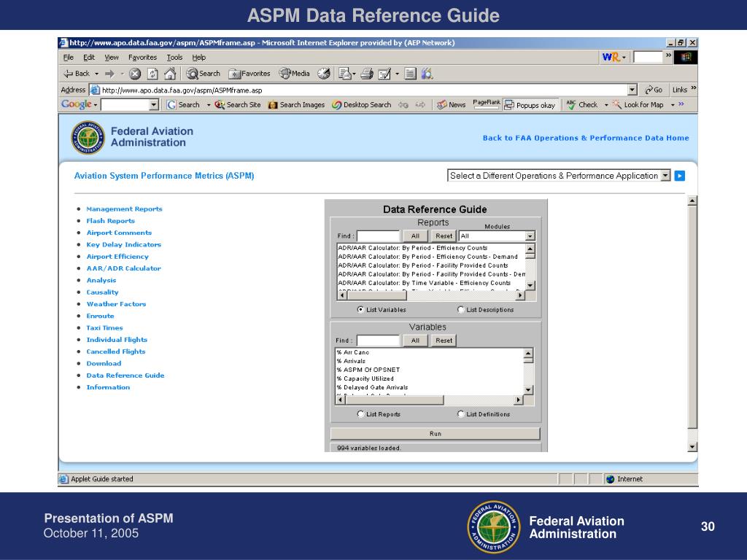Print the page with the printer icon
This screenshot has width=747, height=560.
[367, 74]
